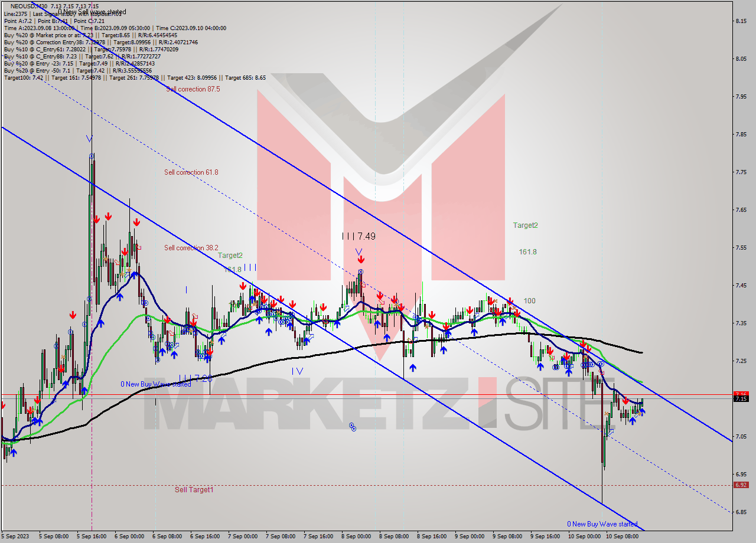Click the '9 Sep 16:00' time label
Image resolution: width=756 pixels, height=543 pixels.
click(x=545, y=537)
